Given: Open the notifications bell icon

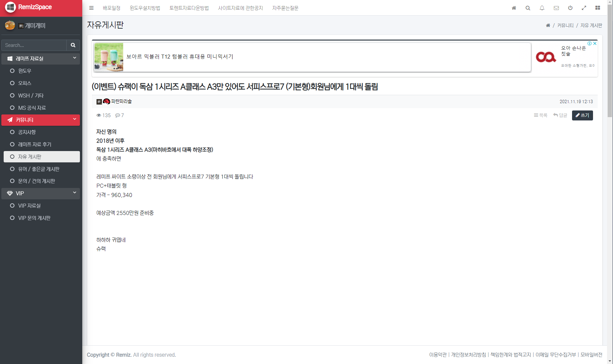Looking at the screenshot, I should [542, 8].
